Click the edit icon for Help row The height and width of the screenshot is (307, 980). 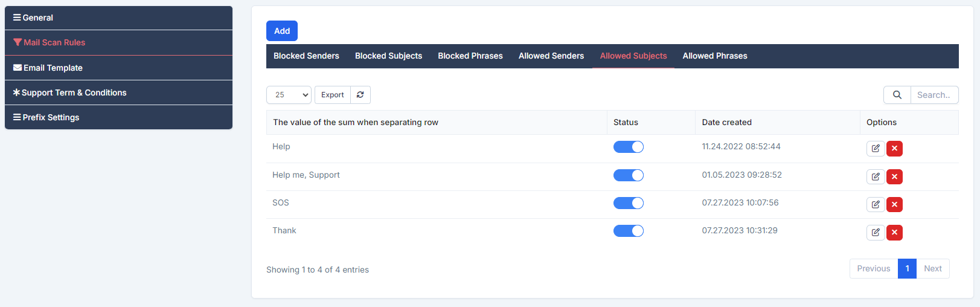click(875, 149)
